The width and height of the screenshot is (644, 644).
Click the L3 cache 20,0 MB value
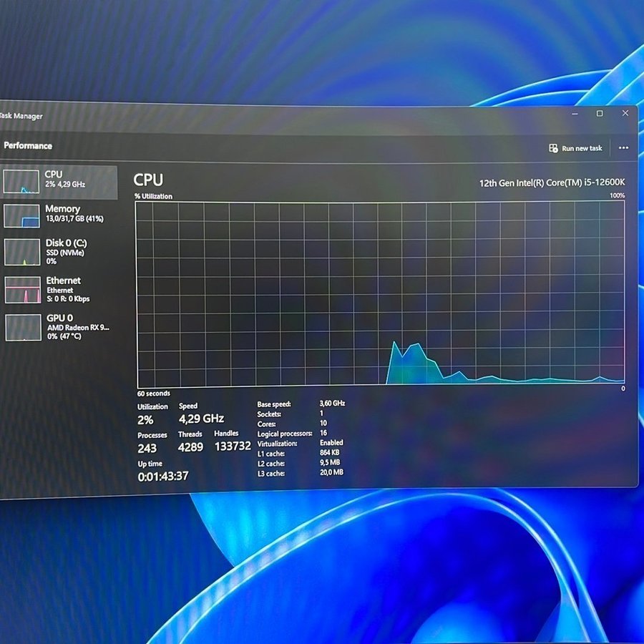point(331,472)
